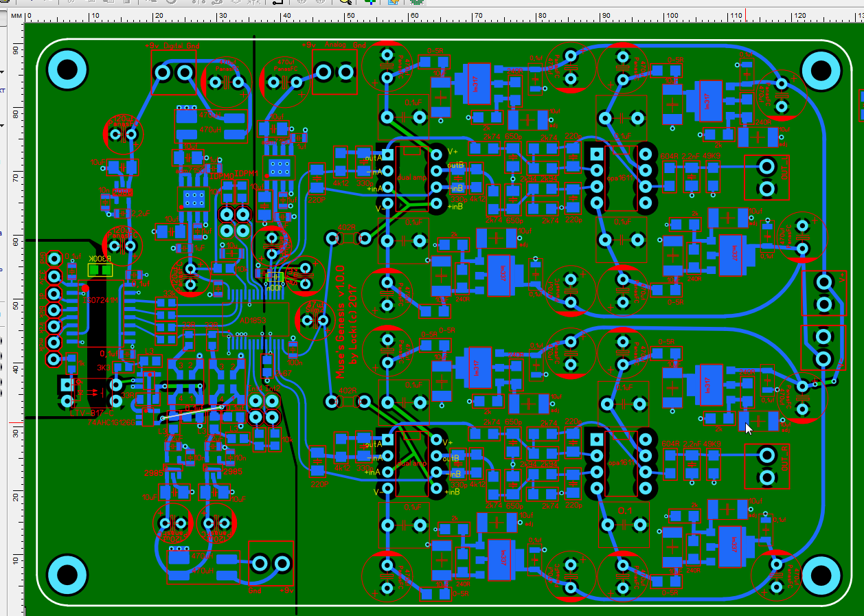The height and width of the screenshot is (616, 864).
Task: Click the left pad of '+9v Data Gnd' connector
Action: (x=163, y=72)
